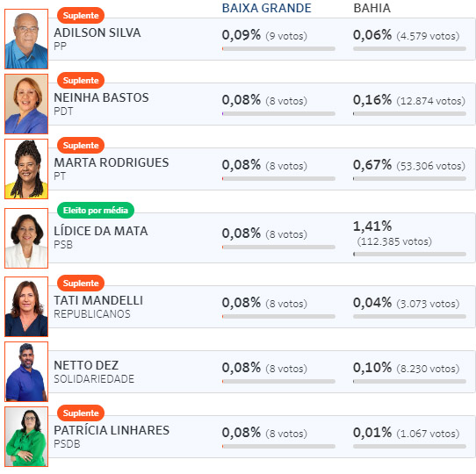Open Lídice da Mata's portrait
The width and height of the screenshot is (476, 474).
point(26,238)
